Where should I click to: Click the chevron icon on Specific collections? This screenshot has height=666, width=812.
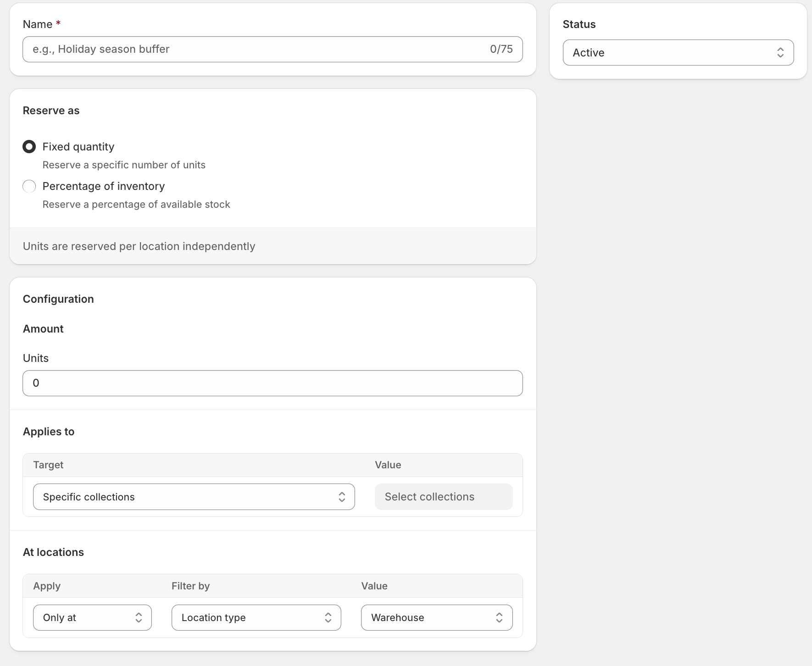(342, 497)
